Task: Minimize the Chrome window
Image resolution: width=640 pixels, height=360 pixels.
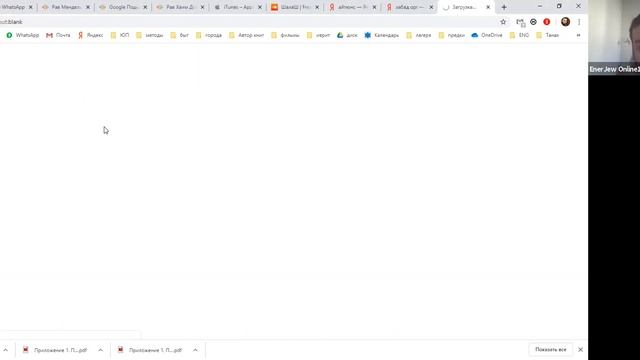Action: pos(540,6)
